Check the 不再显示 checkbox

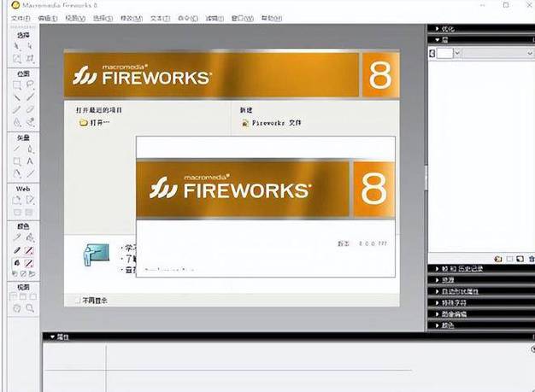click(x=79, y=301)
